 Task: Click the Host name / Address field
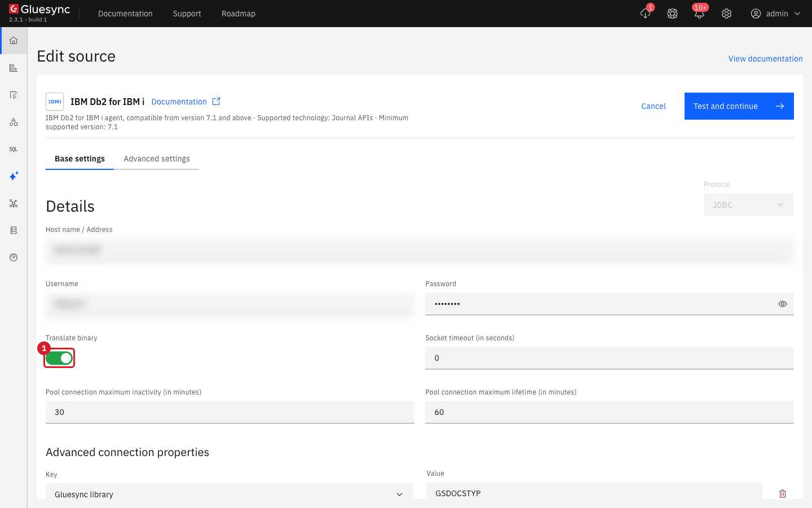coord(420,249)
